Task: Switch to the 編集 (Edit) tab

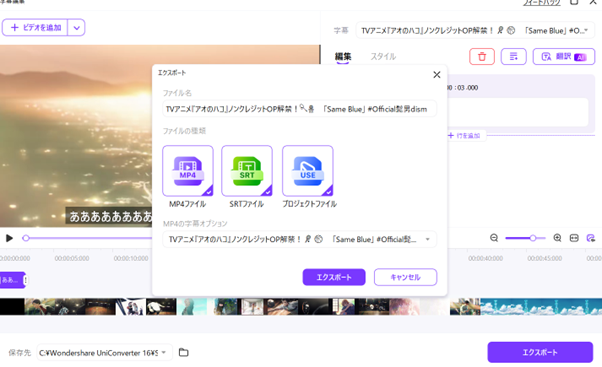Action: coord(343,56)
